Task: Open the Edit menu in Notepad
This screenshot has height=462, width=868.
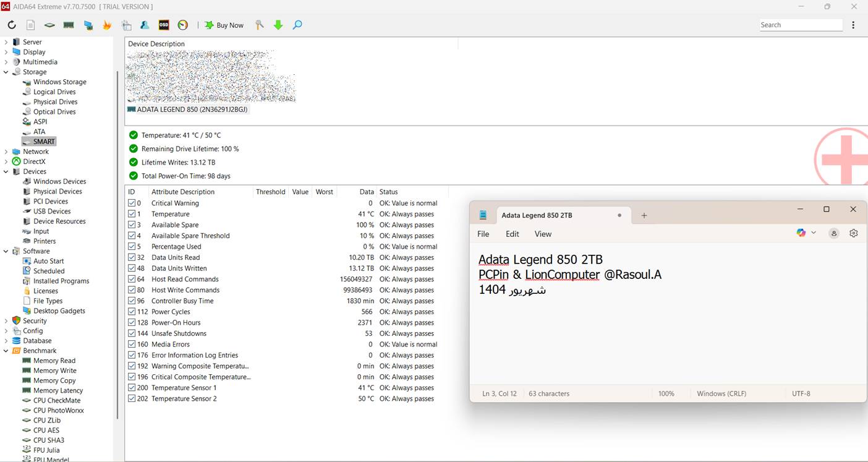Action: click(x=513, y=234)
